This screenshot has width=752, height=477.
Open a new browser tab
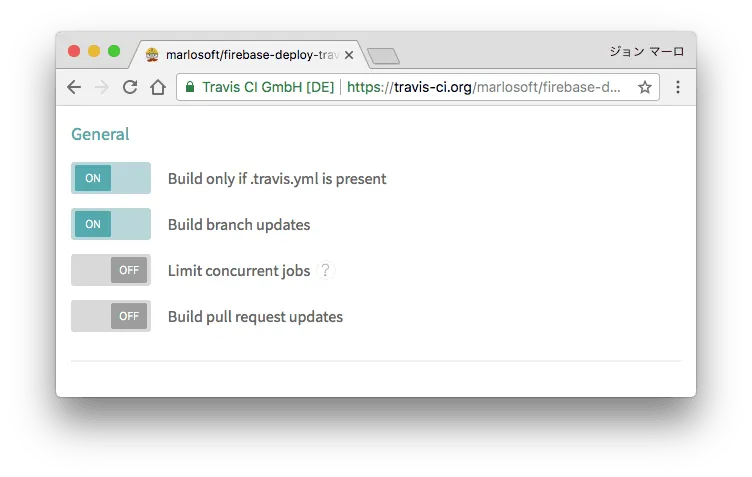384,56
